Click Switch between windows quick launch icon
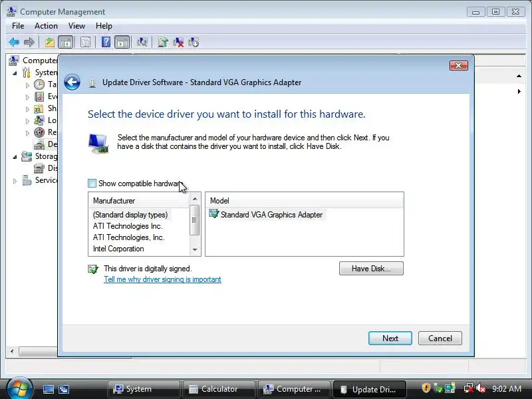Image resolution: width=532 pixels, height=399 pixels. pos(64,389)
